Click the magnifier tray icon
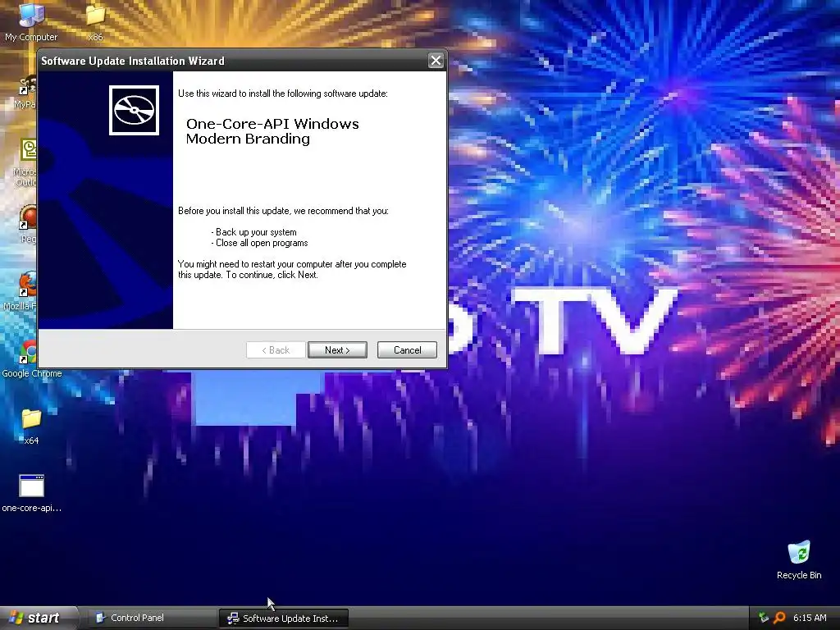This screenshot has height=630, width=840. pos(779,618)
